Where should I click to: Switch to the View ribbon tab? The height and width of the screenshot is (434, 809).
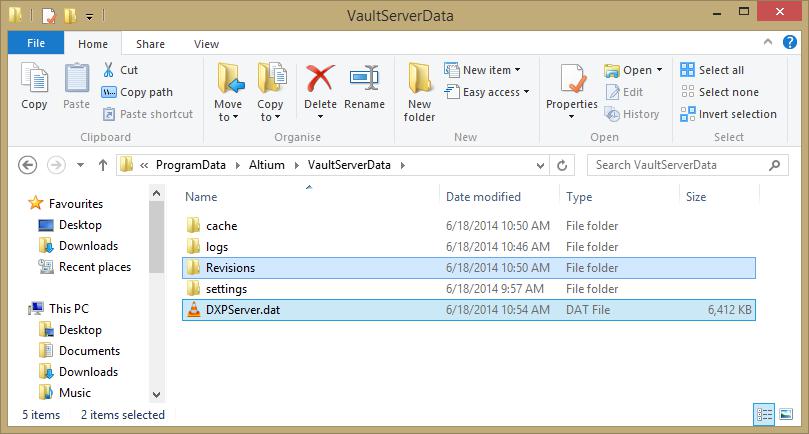click(206, 44)
